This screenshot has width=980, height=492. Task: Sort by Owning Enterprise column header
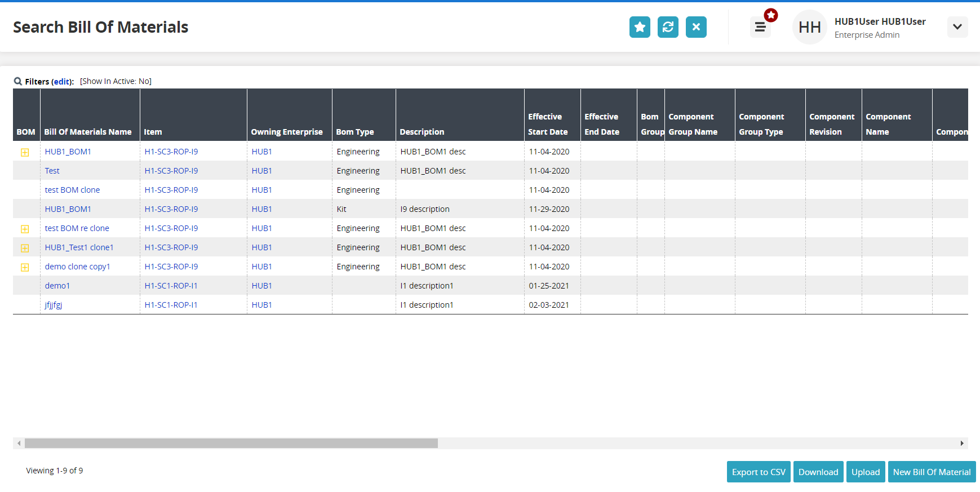[287, 132]
